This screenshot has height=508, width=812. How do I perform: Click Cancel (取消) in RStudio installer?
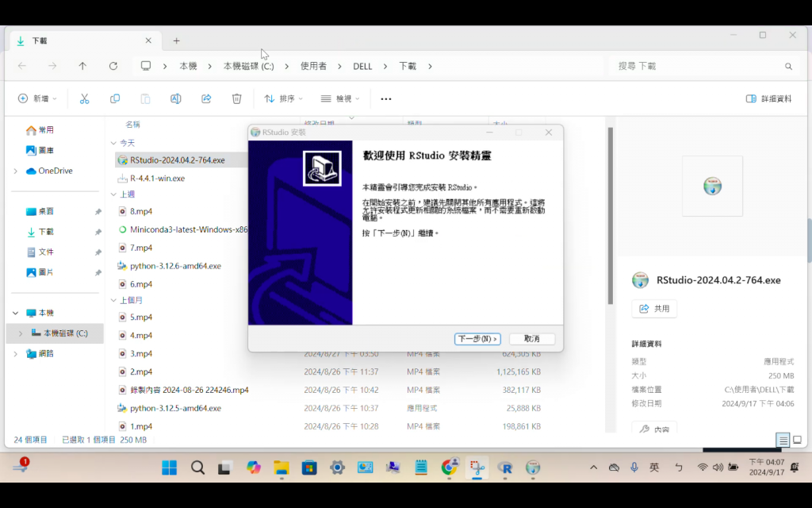532,338
